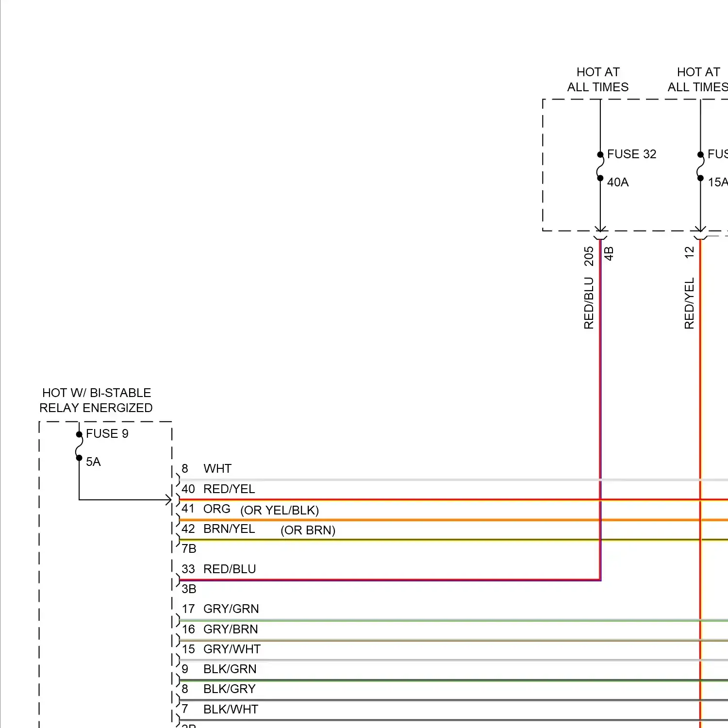
Task: Click the 33 RED/BLU wire label
Action: [x=218, y=569]
